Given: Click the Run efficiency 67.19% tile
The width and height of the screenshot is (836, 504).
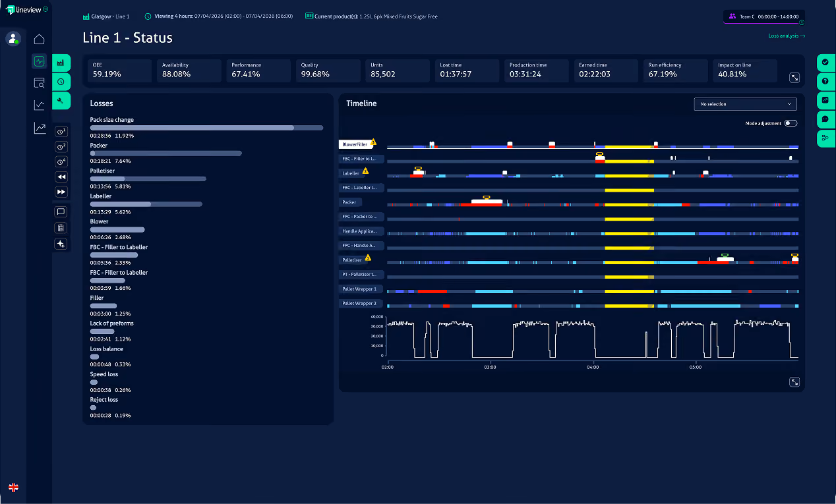Looking at the screenshot, I should 676,70.
